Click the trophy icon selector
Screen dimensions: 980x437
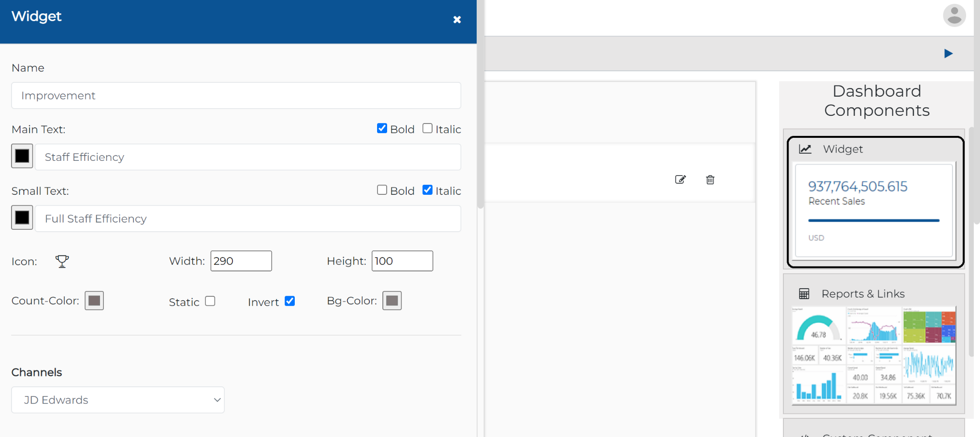[62, 261]
